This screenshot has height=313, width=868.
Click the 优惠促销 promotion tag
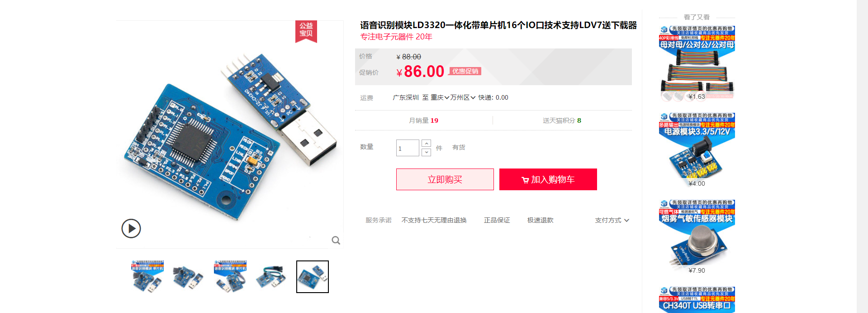(465, 71)
